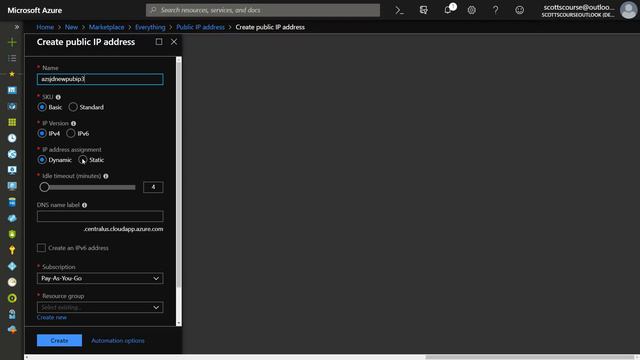Open the Recent clock icon in sidebar
The width and height of the screenshot is (640, 360).
point(12,138)
